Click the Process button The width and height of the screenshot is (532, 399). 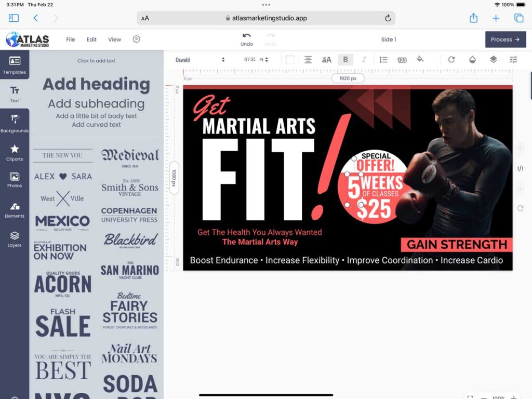point(505,39)
